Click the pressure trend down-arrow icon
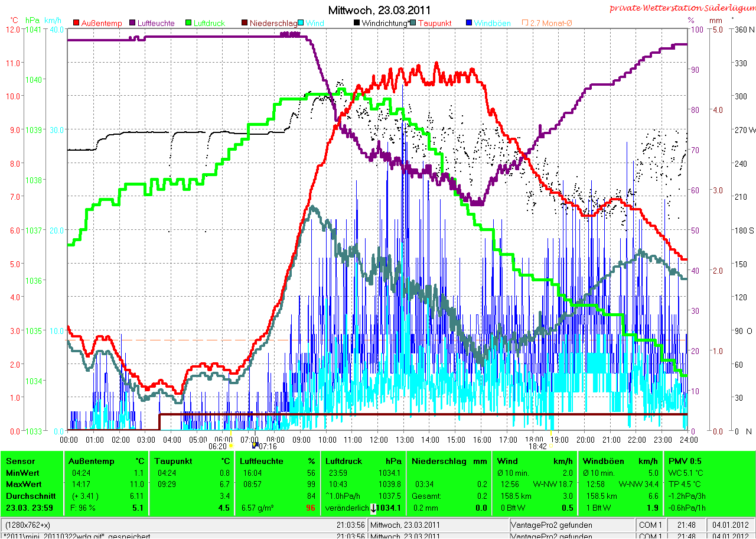Screen dimensions: 756x539 coord(374,508)
